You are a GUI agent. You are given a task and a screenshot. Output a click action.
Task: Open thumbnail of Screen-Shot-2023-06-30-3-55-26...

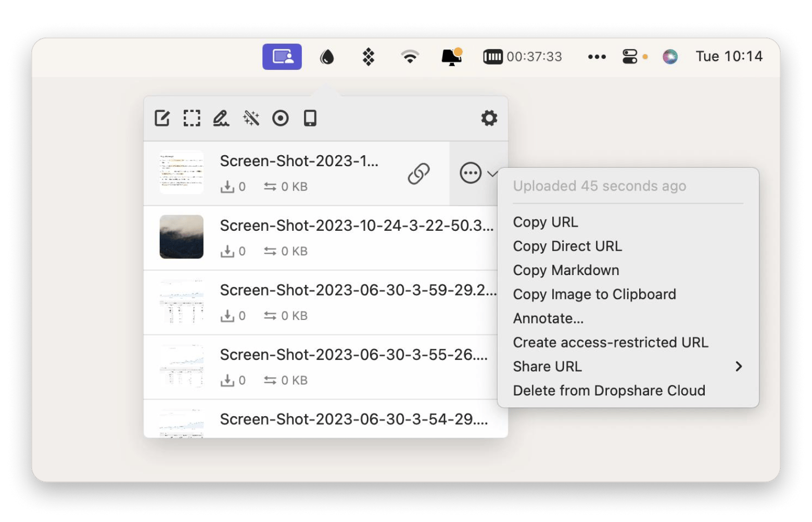click(181, 366)
